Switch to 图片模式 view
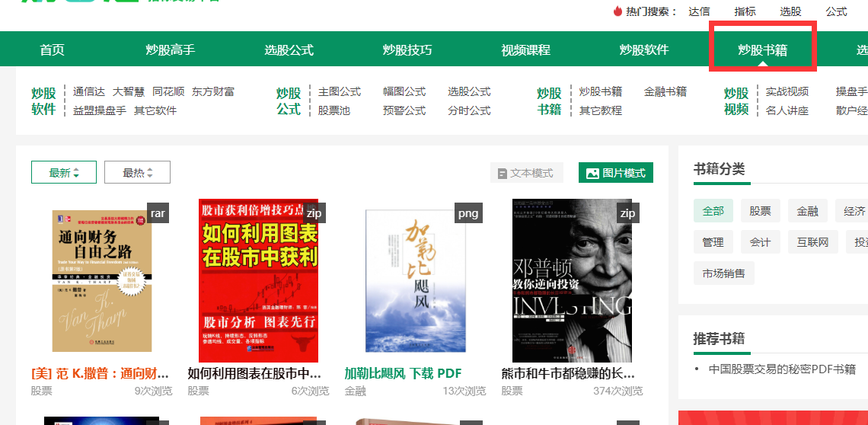Viewport: 868px width, 425px height. [x=616, y=174]
